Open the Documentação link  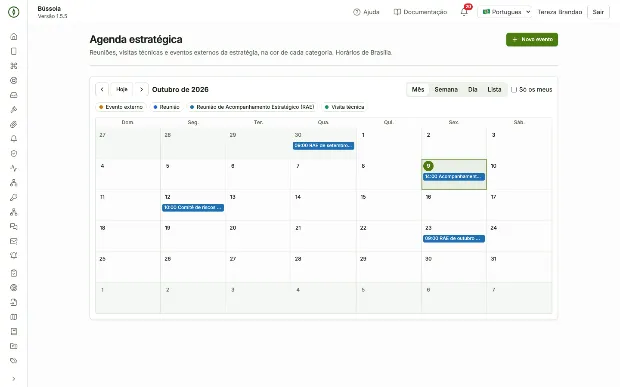tap(420, 12)
